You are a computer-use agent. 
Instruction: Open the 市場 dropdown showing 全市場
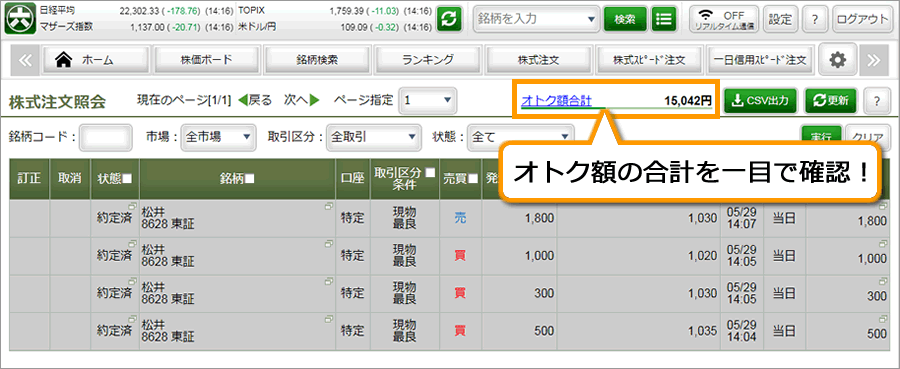tap(218, 137)
